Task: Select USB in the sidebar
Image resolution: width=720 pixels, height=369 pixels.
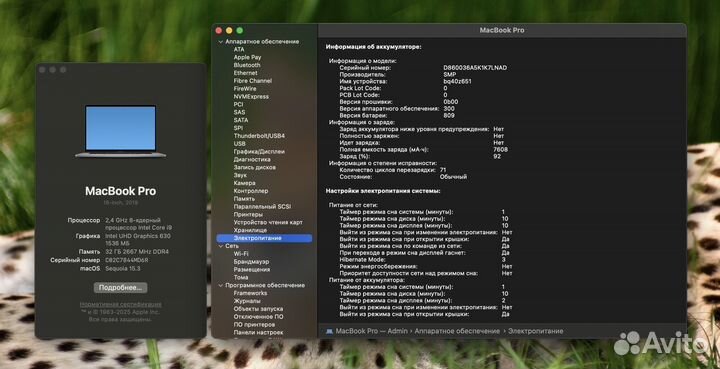Action: point(239,144)
